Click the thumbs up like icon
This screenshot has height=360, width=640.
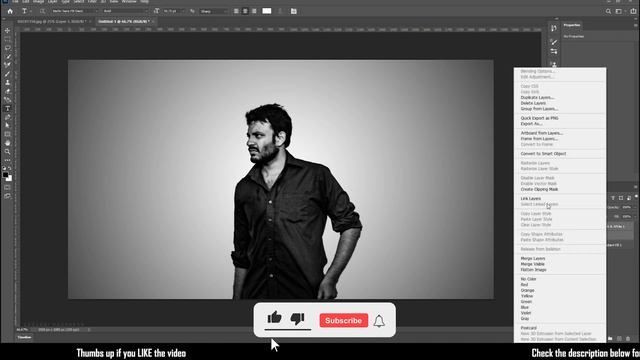pyautogui.click(x=274, y=318)
